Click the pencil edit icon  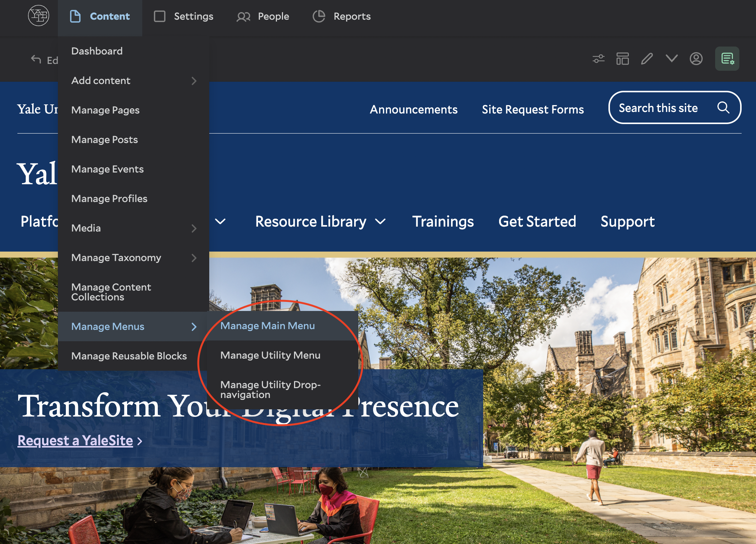click(647, 59)
